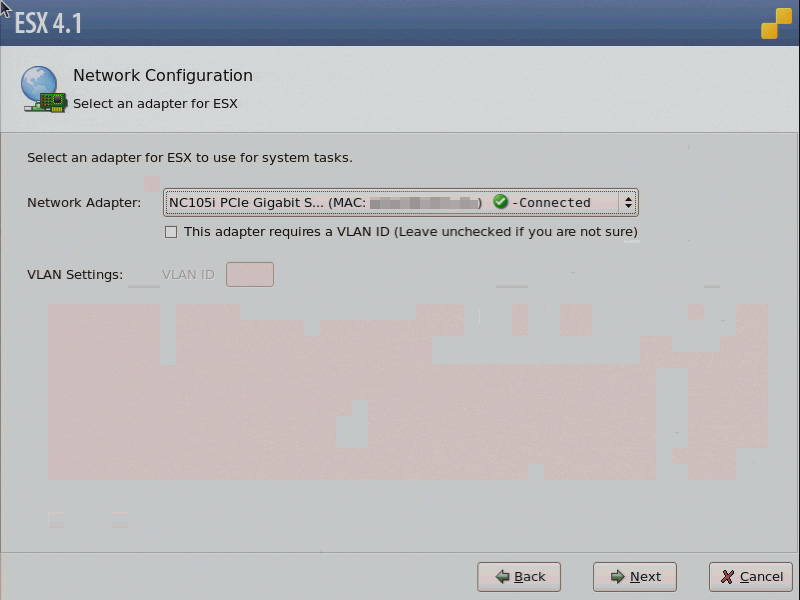The height and width of the screenshot is (600, 800).
Task: Click the VMware logo in the header
Action: click(776, 24)
